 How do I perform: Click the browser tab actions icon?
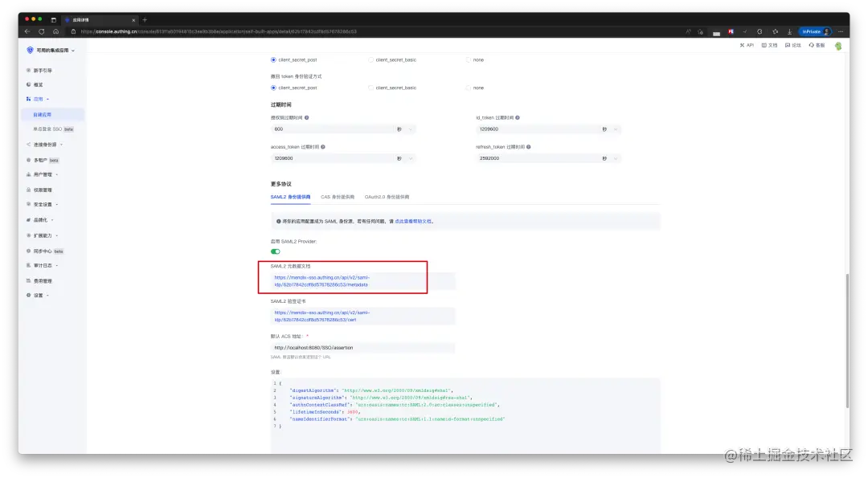pyautogui.click(x=54, y=19)
